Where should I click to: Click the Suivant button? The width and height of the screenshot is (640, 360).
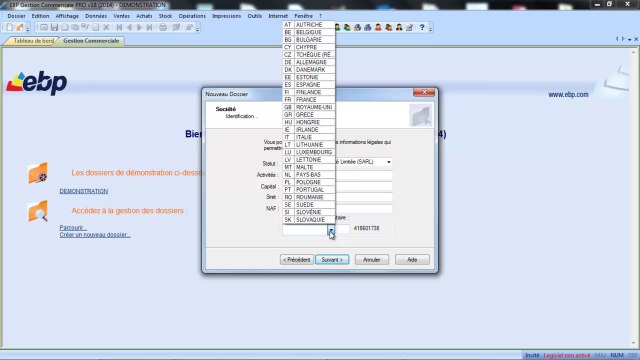(332, 260)
